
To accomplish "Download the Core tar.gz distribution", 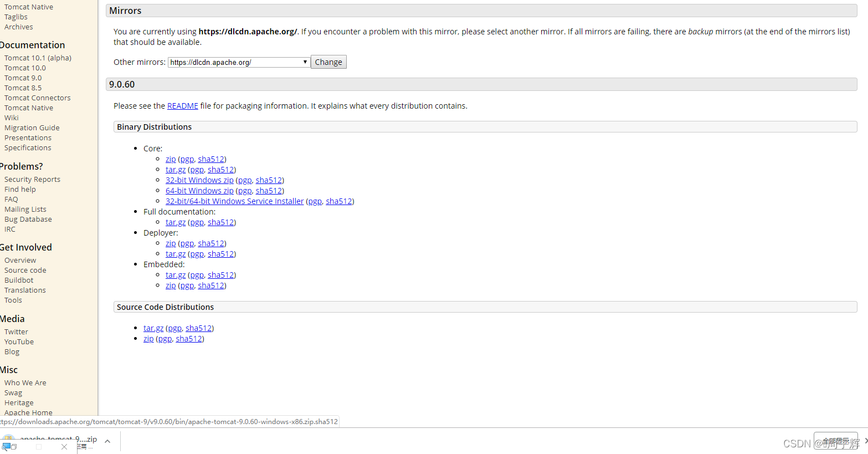I will 176,170.
